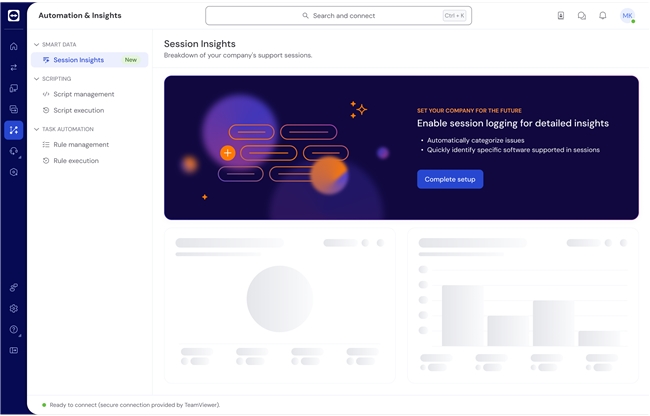The height and width of the screenshot is (416, 650).
Task: Open the chat messages icon
Action: [x=582, y=16]
